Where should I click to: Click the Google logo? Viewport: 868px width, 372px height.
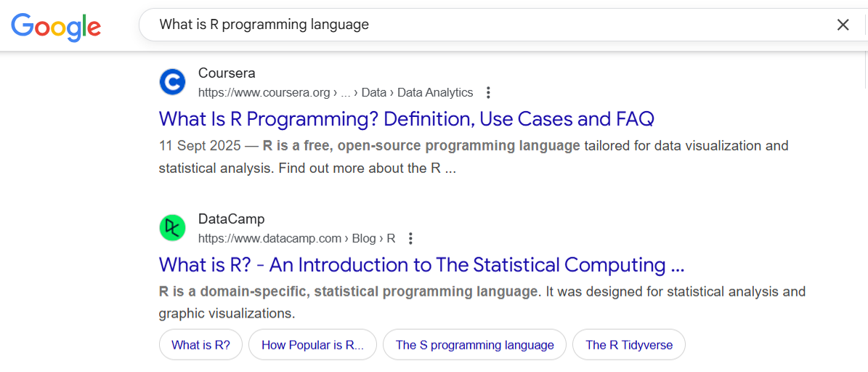[x=56, y=26]
